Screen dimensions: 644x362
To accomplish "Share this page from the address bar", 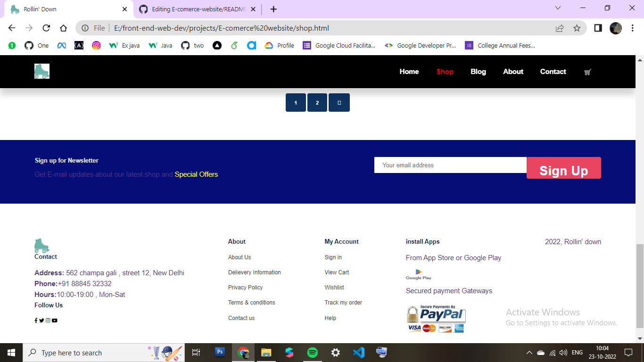I will point(560,28).
